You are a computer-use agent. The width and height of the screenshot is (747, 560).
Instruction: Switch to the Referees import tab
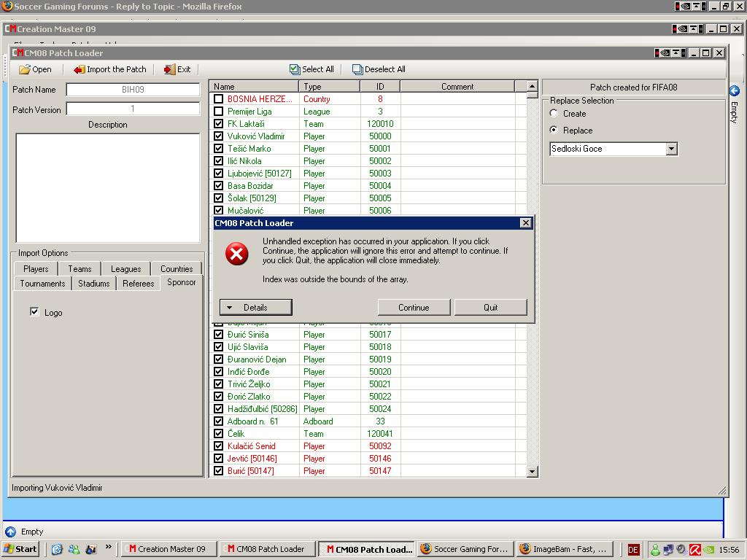coord(138,284)
